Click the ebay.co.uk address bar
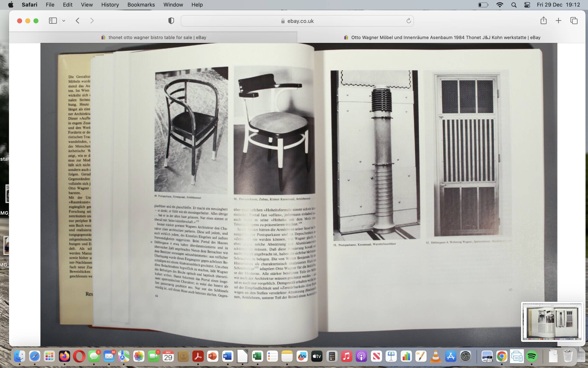Image resolution: width=588 pixels, height=368 pixels. [x=297, y=21]
